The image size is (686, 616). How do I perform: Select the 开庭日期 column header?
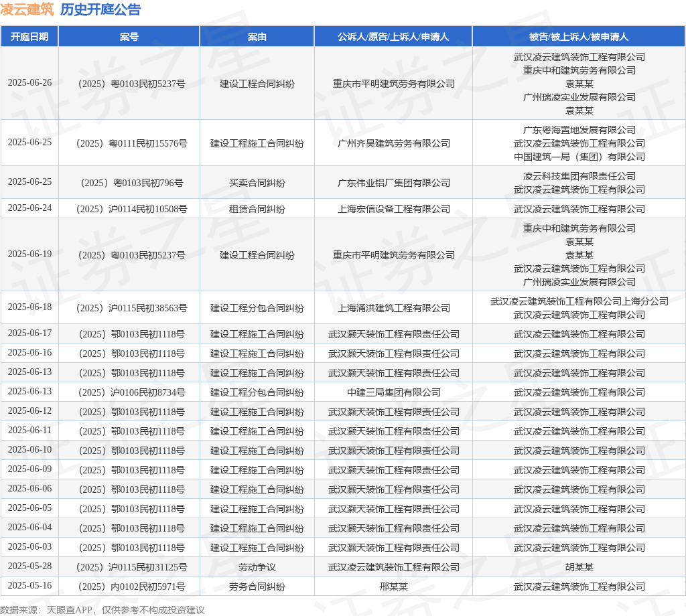point(29,37)
